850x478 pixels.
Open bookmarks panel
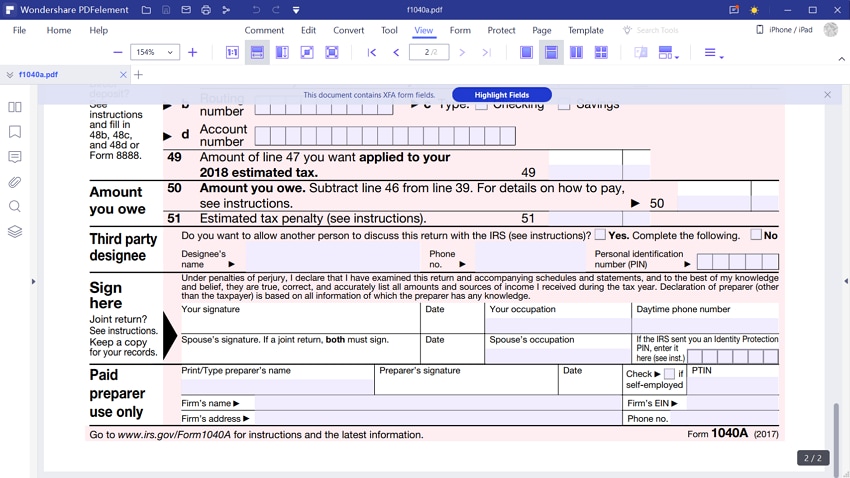pos(15,132)
